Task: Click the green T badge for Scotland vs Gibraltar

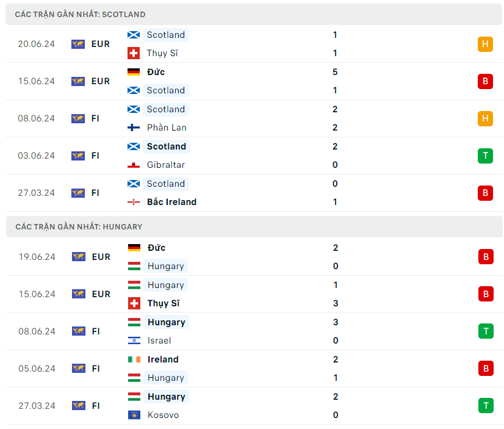Action: 485,156
